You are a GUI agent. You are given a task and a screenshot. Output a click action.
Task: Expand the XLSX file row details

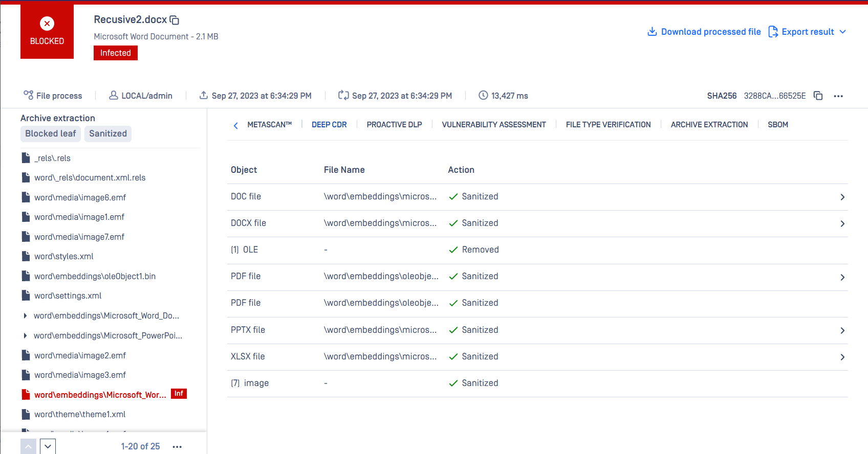click(842, 357)
